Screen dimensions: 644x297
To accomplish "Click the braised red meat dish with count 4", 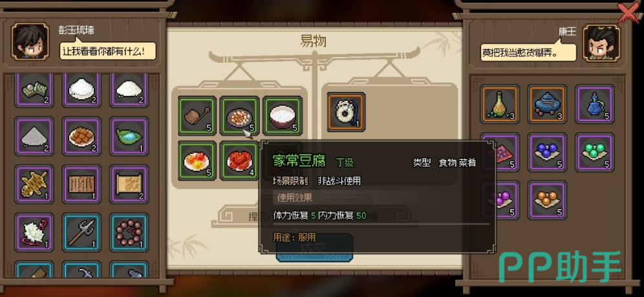I will click(x=239, y=160).
